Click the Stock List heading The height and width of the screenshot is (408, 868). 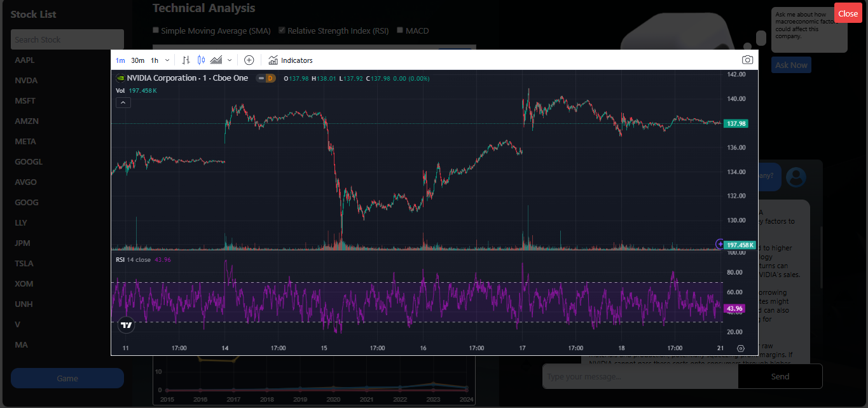coord(34,14)
